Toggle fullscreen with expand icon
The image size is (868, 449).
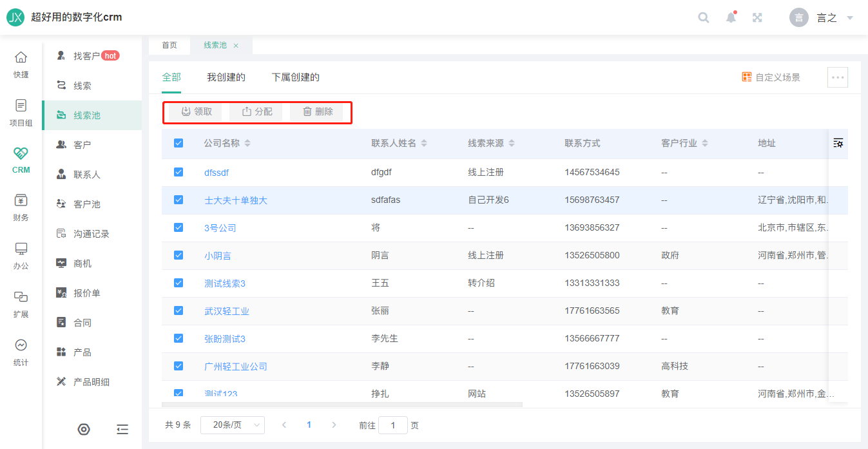tap(758, 17)
